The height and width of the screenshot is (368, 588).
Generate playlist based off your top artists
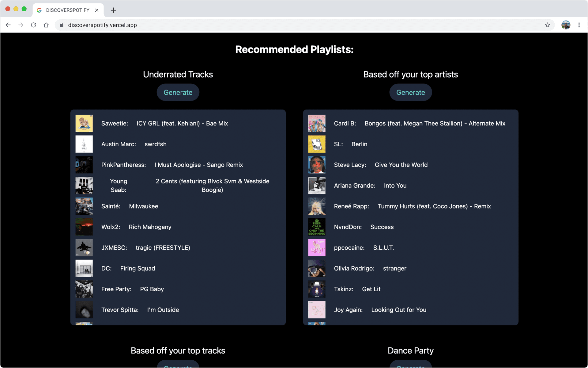(410, 92)
